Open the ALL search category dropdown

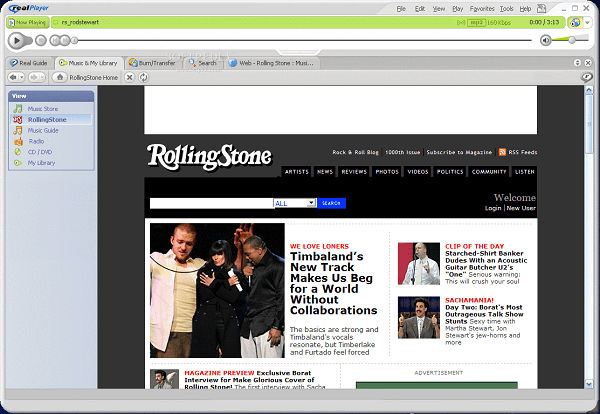point(295,203)
